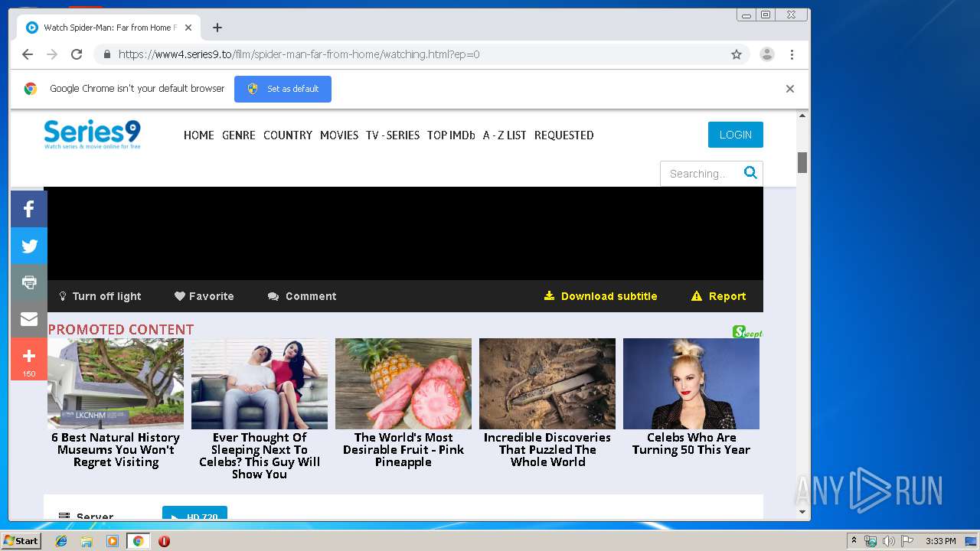This screenshot has height=551, width=980.
Task: Click browser forward arrow
Action: (x=52, y=54)
